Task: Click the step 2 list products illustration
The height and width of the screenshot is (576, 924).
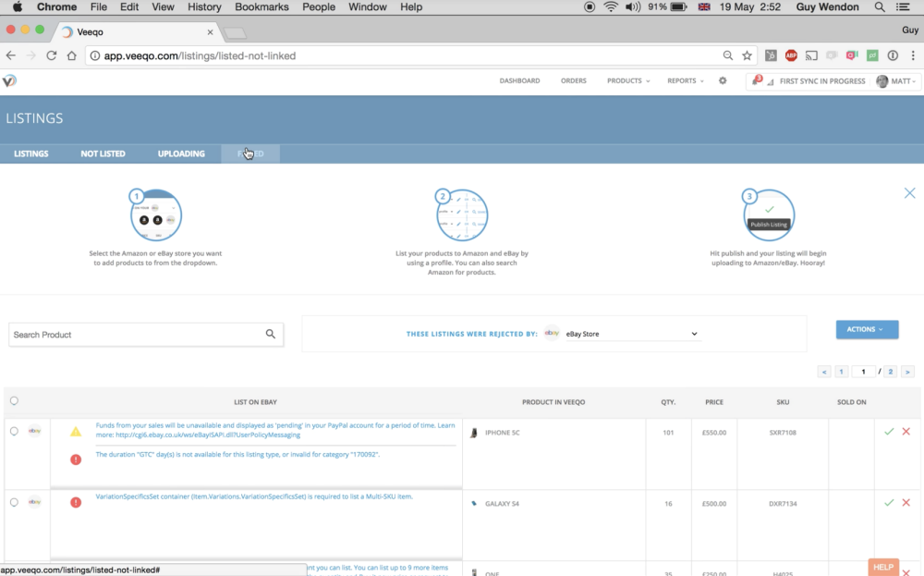Action: pyautogui.click(x=461, y=214)
